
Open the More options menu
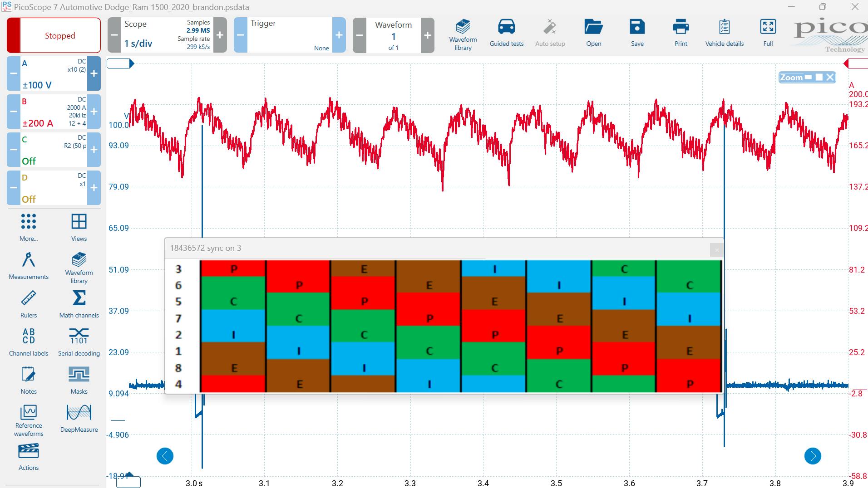(28, 227)
